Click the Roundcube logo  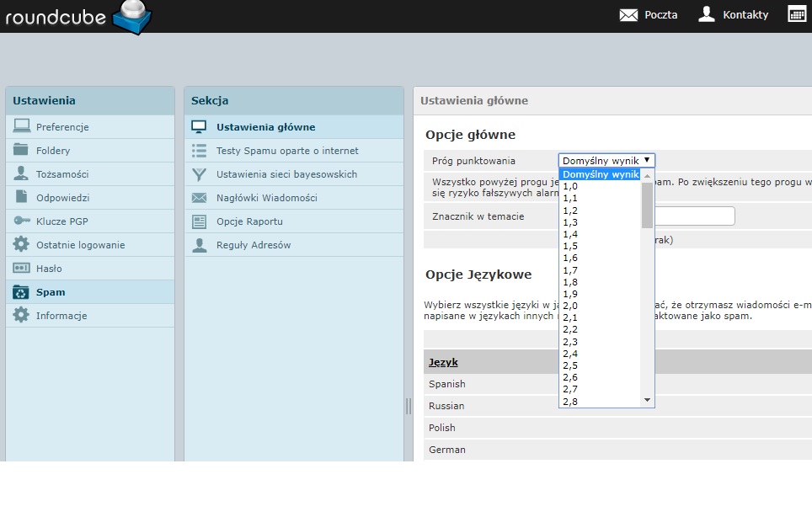[x=77, y=17]
